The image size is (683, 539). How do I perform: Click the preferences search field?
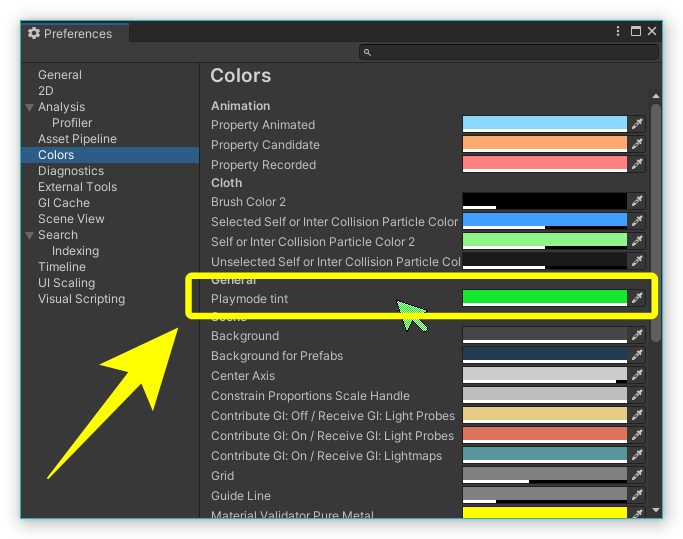[510, 52]
